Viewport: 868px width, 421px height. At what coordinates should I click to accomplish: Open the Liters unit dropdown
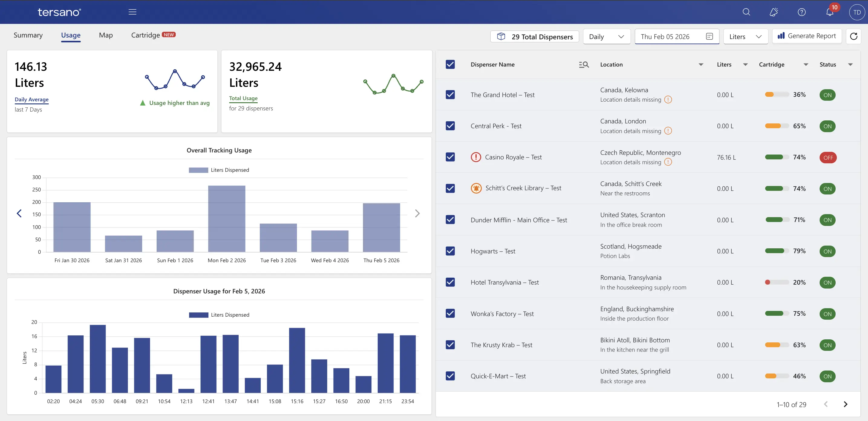tap(745, 37)
